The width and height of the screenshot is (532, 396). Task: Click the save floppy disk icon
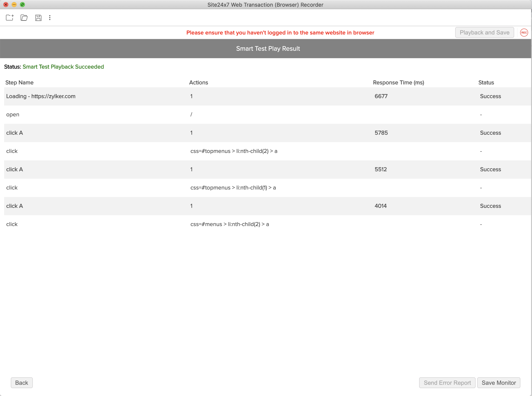pyautogui.click(x=38, y=17)
